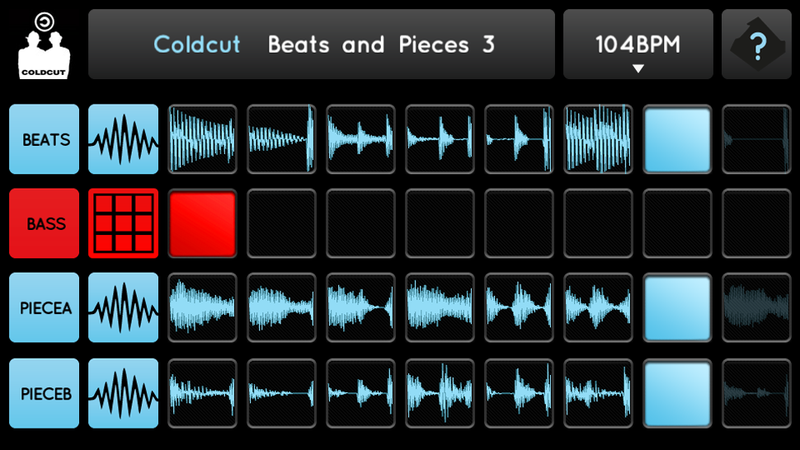Trigger the first sample pad in PIECEA row
The height and width of the screenshot is (450, 800).
[203, 308]
